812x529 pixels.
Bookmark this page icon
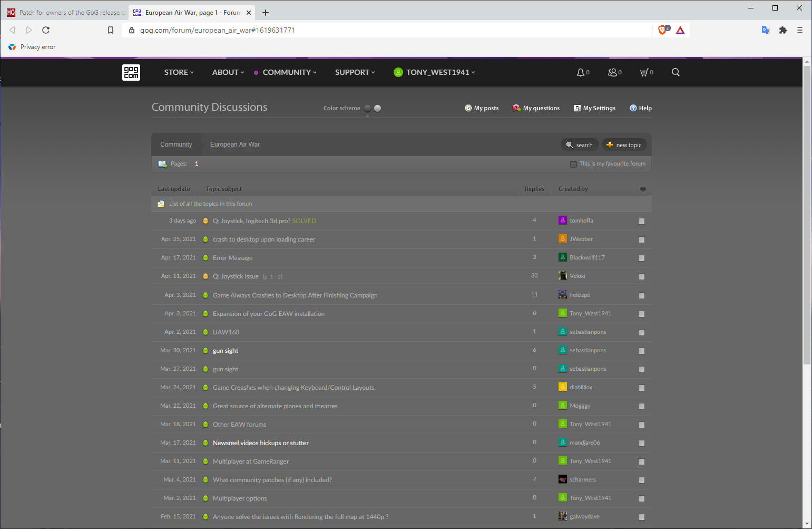coord(111,30)
